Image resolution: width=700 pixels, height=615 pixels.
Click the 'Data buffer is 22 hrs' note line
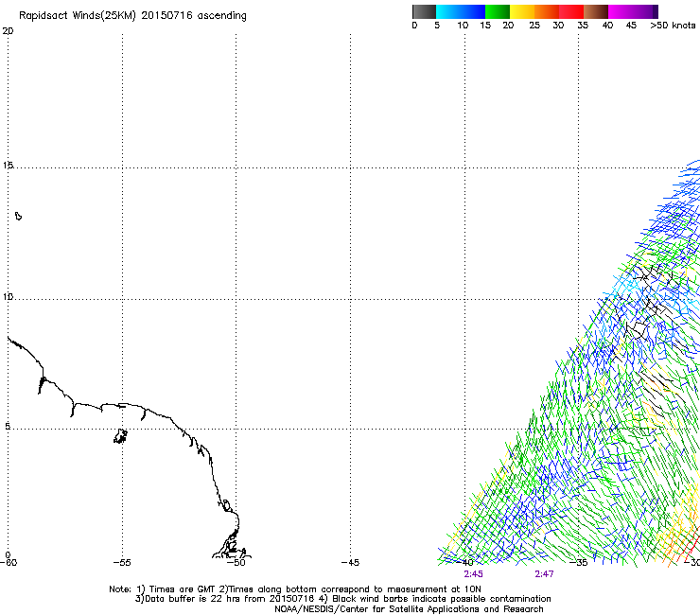[342, 599]
